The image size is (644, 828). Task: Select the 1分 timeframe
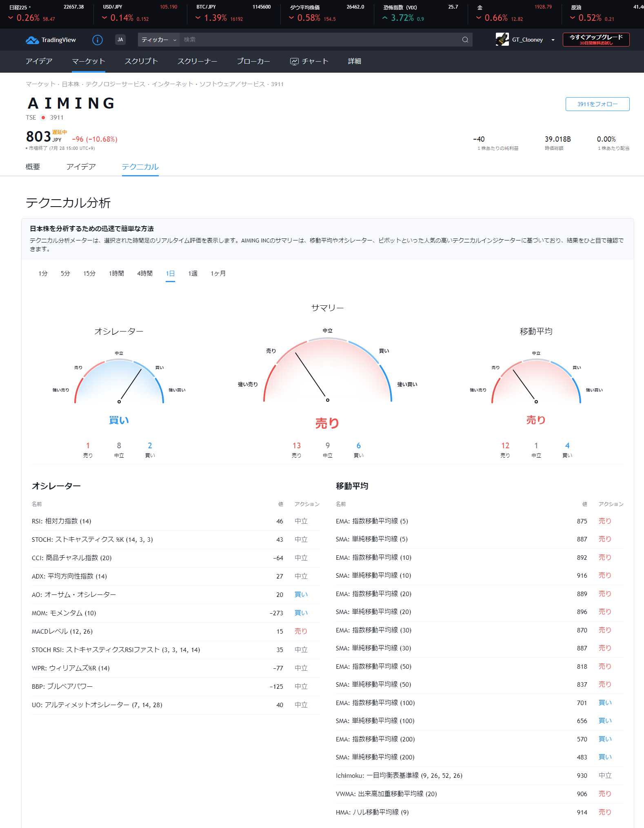[43, 274]
